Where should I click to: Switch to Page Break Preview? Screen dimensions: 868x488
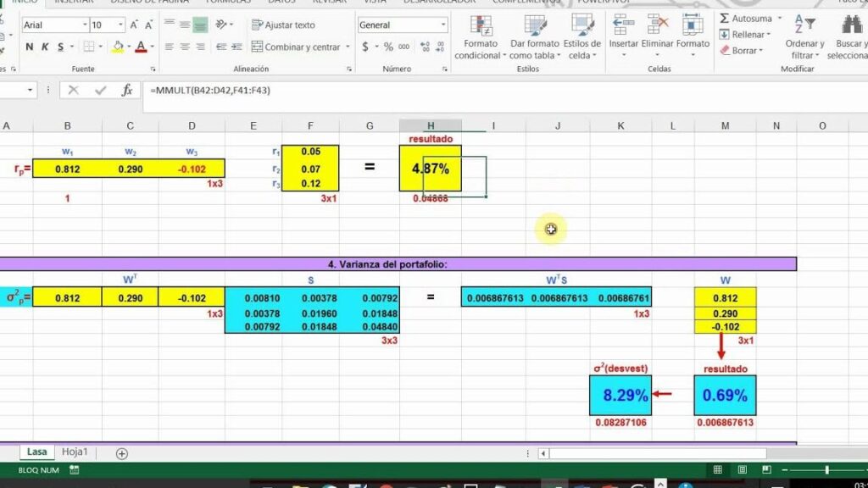766,469
